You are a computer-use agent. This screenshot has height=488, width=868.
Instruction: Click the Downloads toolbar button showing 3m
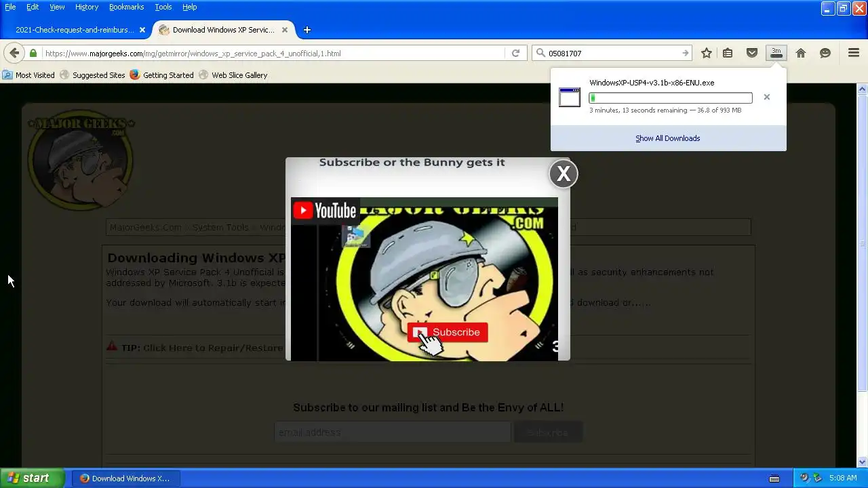click(x=776, y=53)
